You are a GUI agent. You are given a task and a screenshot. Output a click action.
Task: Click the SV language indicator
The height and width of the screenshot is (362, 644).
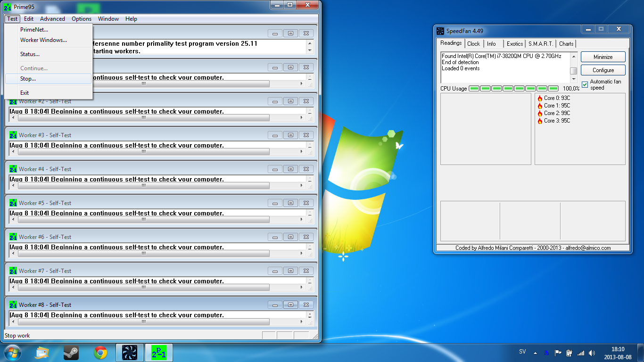(x=522, y=352)
